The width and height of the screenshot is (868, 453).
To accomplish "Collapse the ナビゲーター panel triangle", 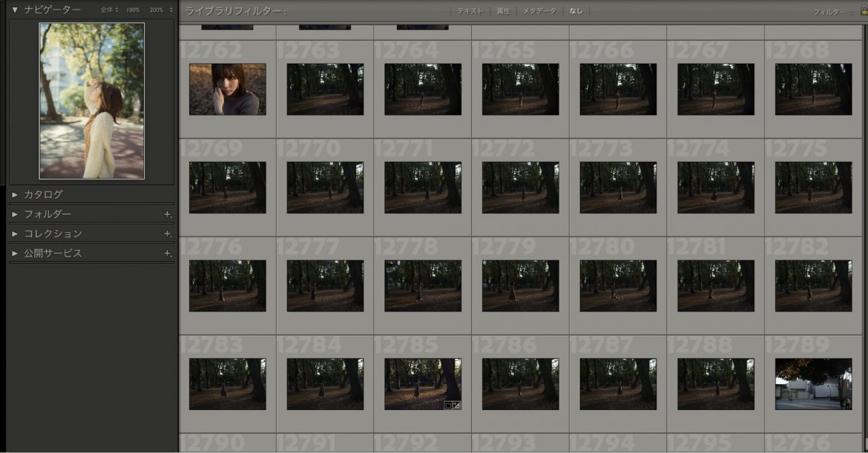I will coord(15,10).
